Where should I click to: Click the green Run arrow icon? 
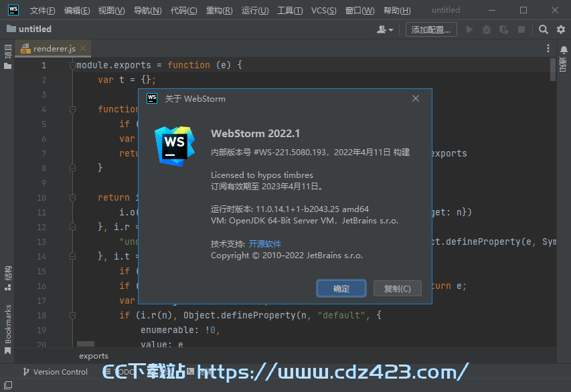(470, 29)
